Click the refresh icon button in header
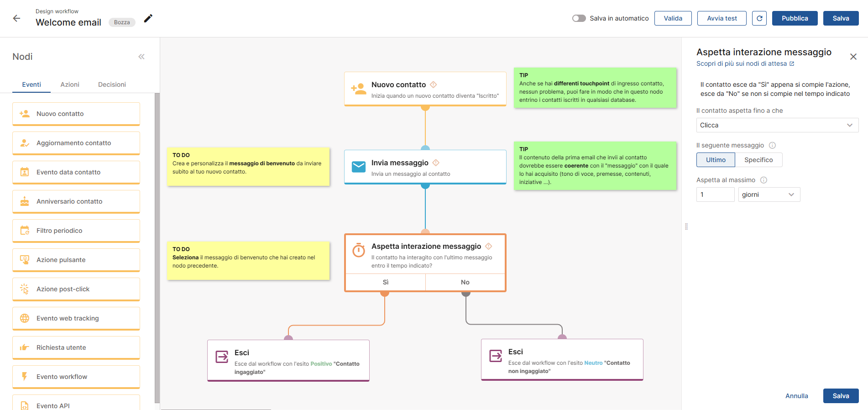The width and height of the screenshot is (868, 410). click(x=759, y=18)
